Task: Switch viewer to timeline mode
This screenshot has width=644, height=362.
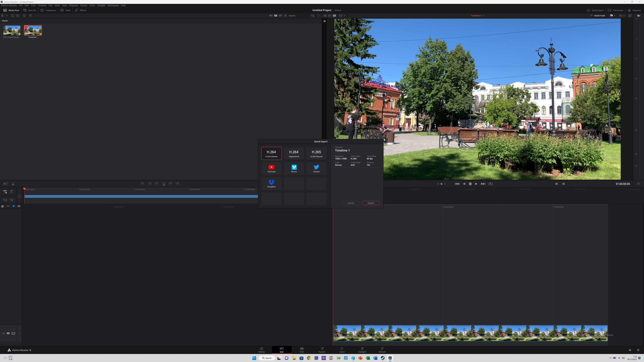Action: click(x=335, y=15)
